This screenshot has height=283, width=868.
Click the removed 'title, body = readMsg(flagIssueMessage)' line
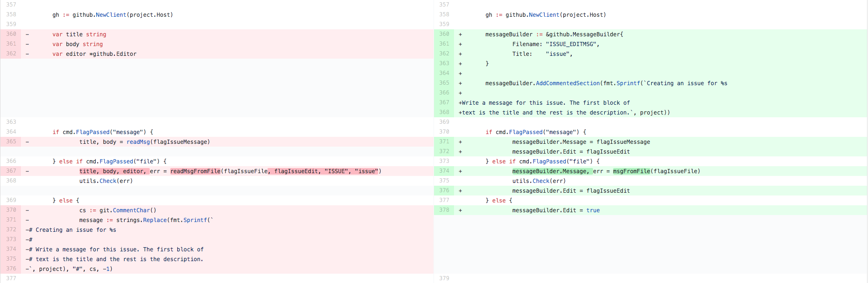[x=145, y=142]
